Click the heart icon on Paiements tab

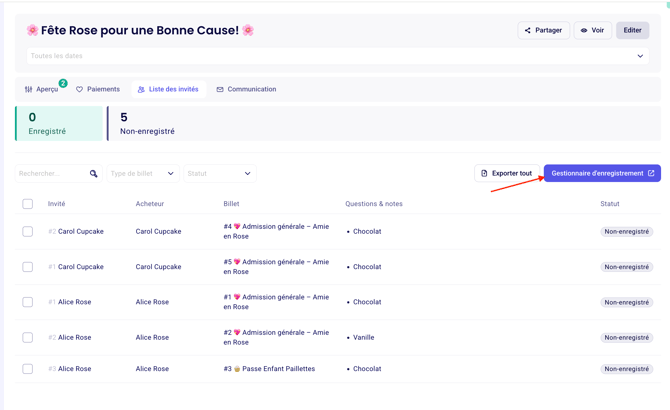point(80,90)
